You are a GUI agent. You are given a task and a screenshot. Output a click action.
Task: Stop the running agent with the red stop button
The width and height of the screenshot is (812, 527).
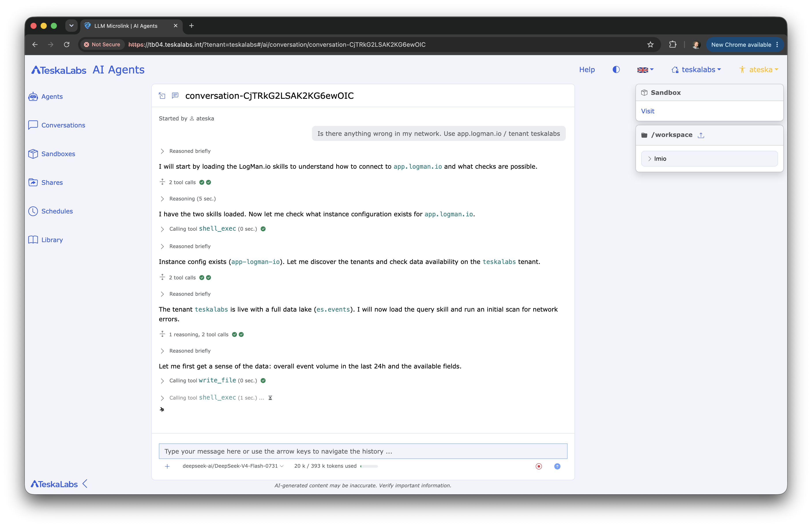[x=539, y=466]
